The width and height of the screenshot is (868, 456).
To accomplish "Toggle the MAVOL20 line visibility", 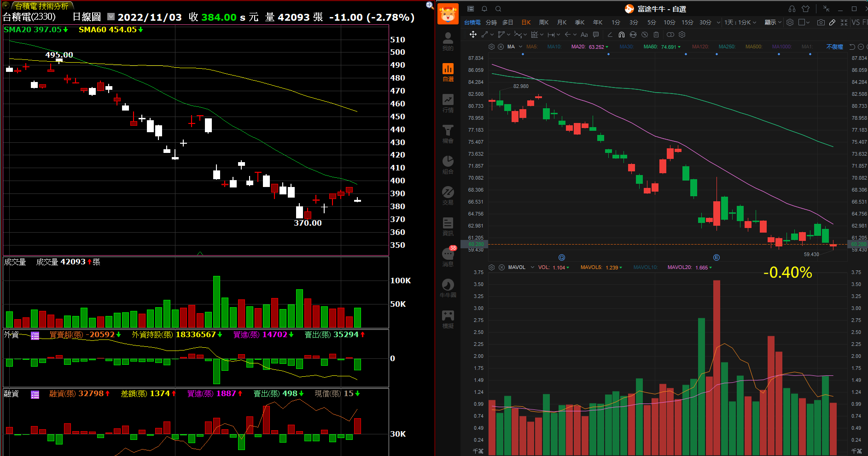I will point(680,268).
